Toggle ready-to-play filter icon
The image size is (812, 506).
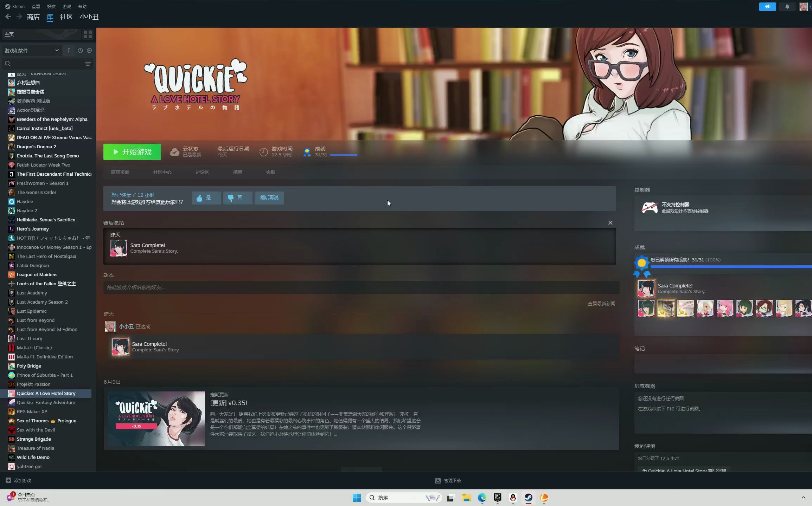(x=89, y=51)
